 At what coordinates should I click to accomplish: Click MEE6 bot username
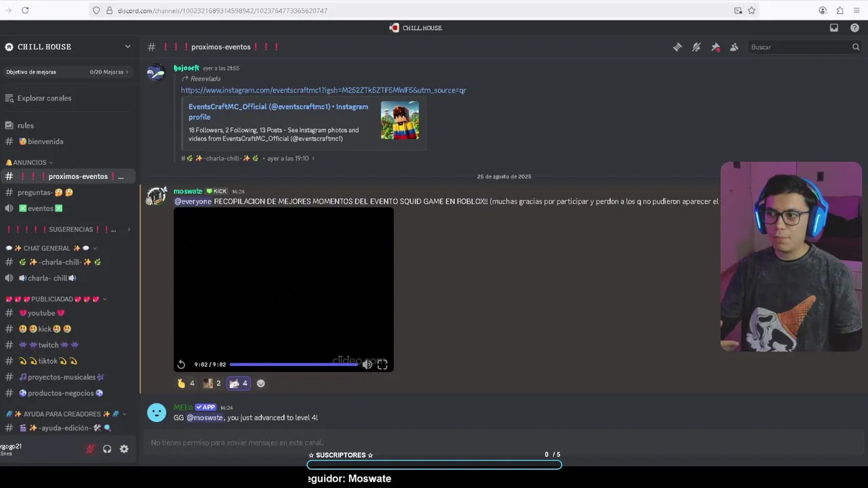[183, 407]
